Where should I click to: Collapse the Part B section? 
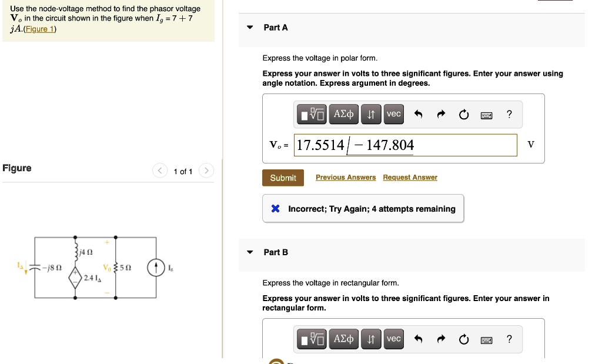249,252
